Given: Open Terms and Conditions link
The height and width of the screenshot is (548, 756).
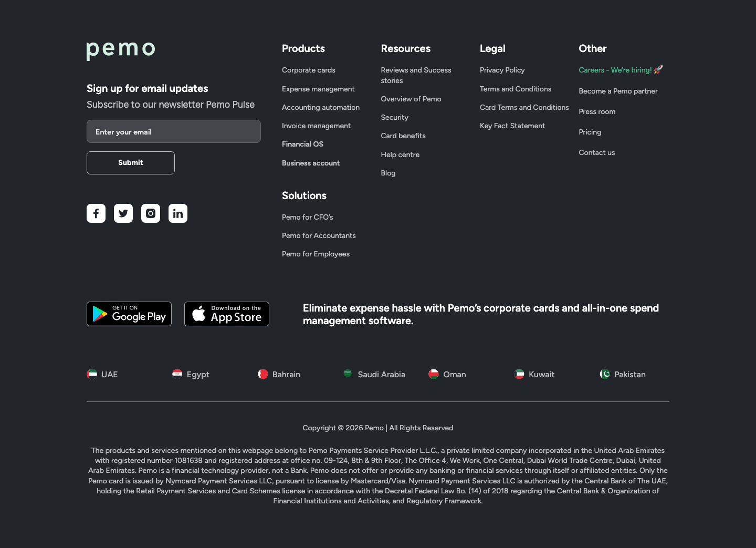Looking at the screenshot, I should pyautogui.click(x=516, y=89).
